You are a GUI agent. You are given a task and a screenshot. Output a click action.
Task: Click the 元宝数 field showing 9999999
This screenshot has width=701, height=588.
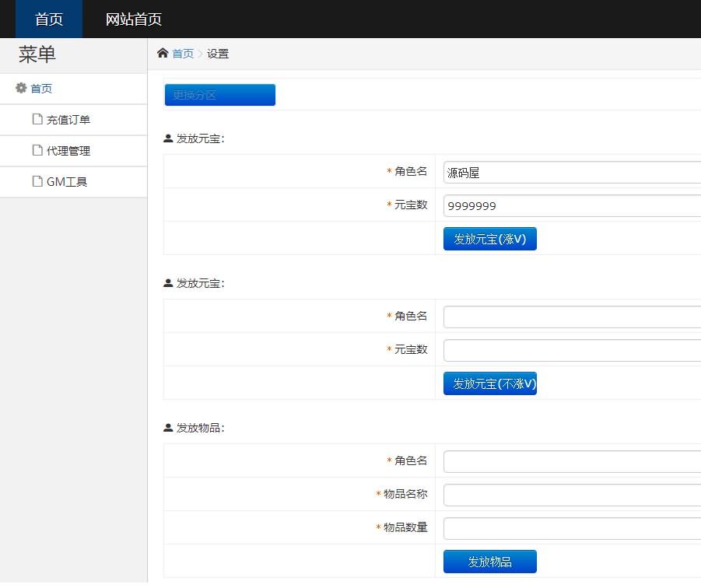pos(572,206)
